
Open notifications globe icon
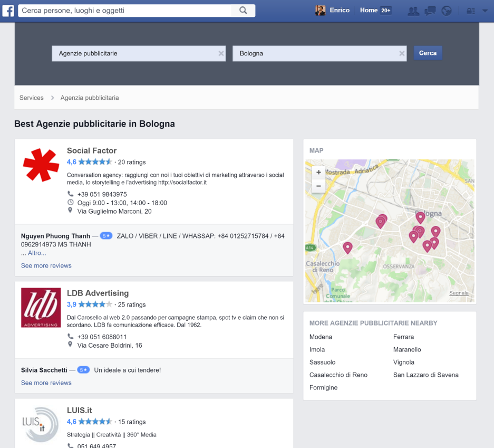(447, 11)
